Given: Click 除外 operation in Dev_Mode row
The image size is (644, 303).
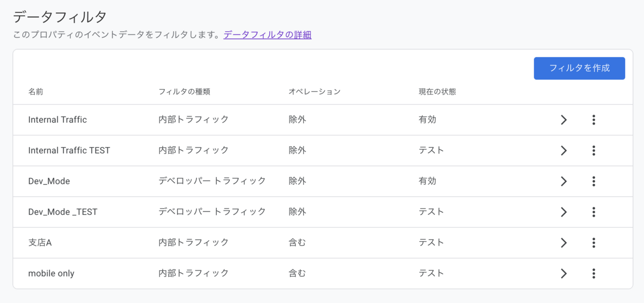Looking at the screenshot, I should point(297,181).
